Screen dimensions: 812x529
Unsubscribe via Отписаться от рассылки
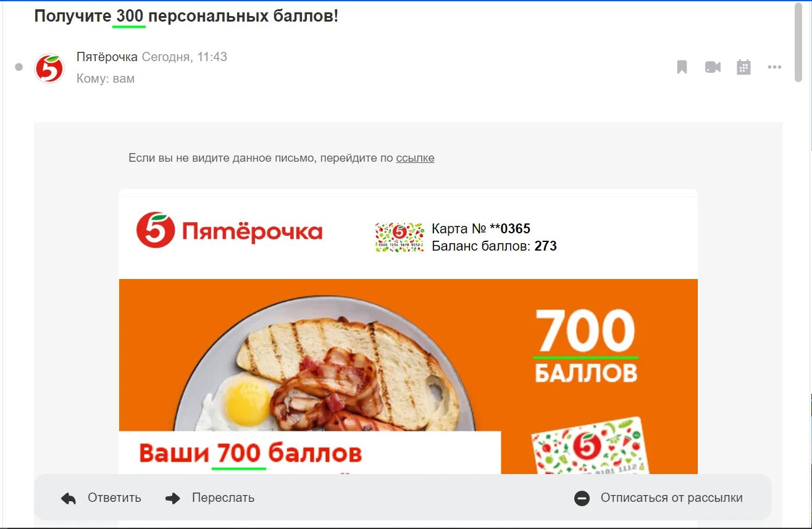(658, 498)
